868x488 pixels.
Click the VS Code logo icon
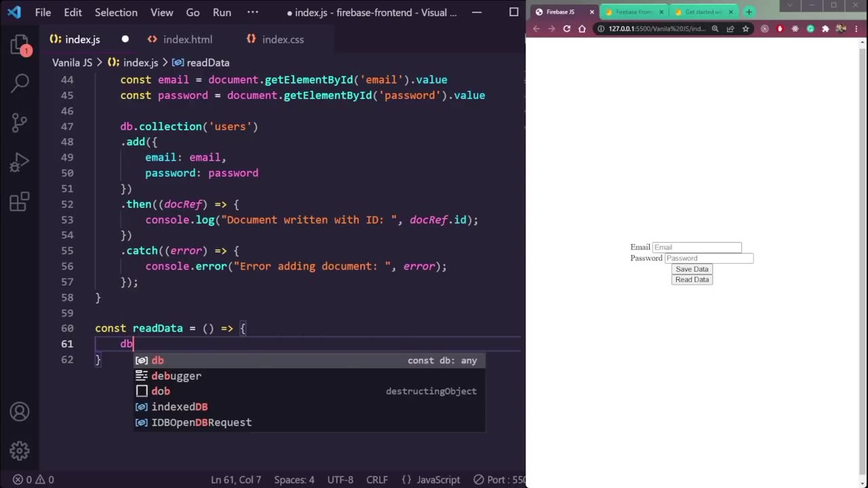[x=14, y=12]
